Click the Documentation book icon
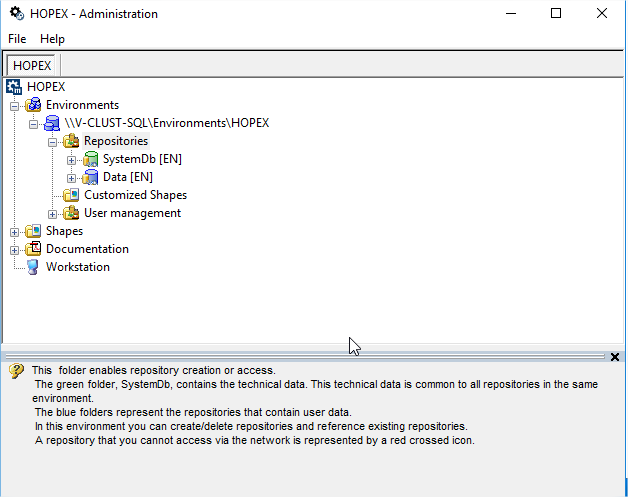 click(33, 249)
